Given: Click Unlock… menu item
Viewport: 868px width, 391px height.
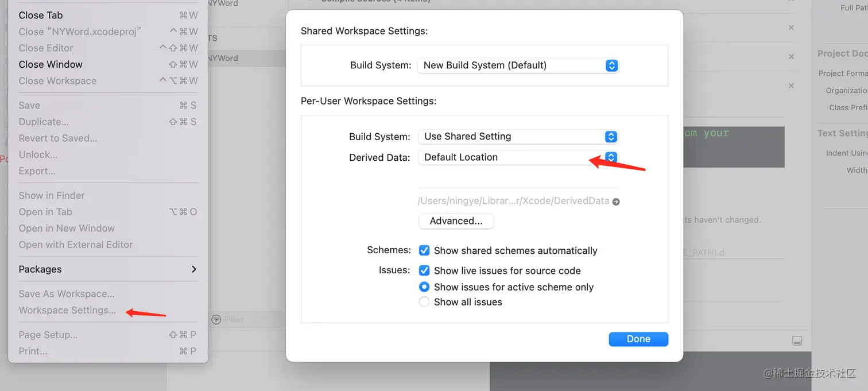Looking at the screenshot, I should (x=108, y=154).
